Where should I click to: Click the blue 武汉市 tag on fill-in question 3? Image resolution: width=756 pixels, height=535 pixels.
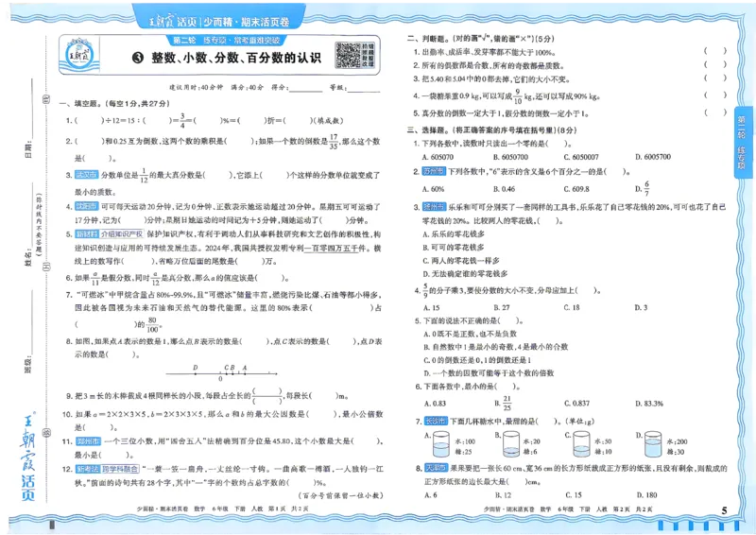(x=86, y=175)
